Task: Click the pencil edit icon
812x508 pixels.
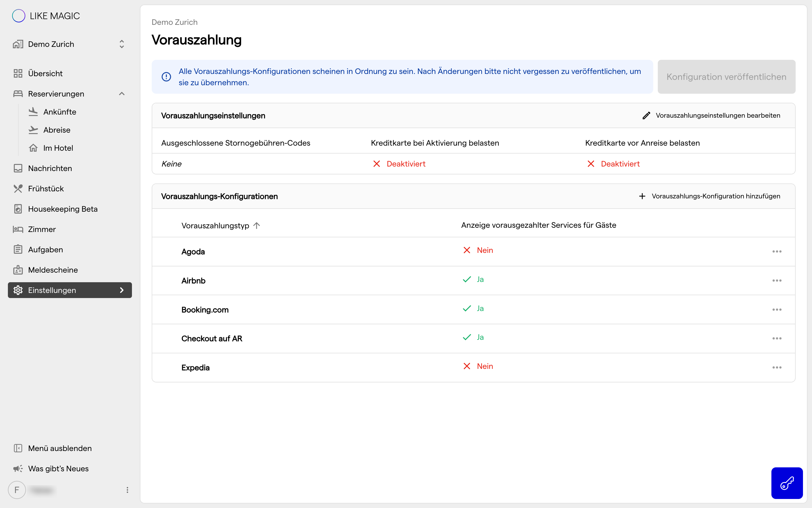Action: [646, 115]
